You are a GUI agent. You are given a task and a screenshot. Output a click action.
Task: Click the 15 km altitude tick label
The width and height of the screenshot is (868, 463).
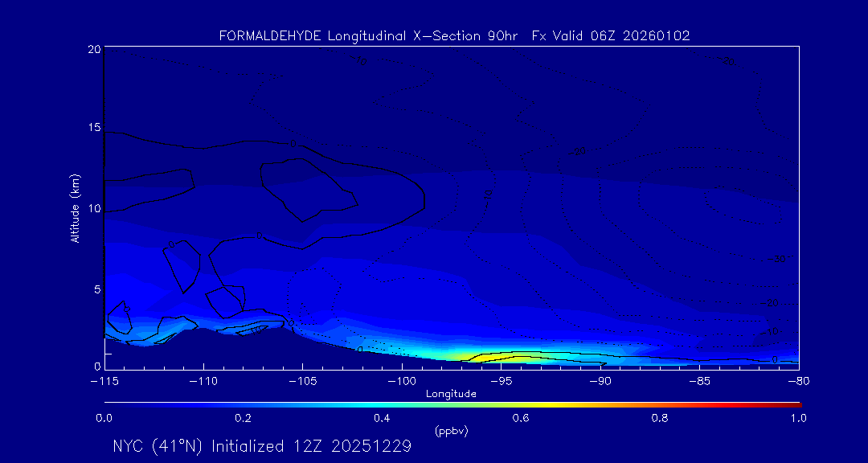tap(93, 129)
